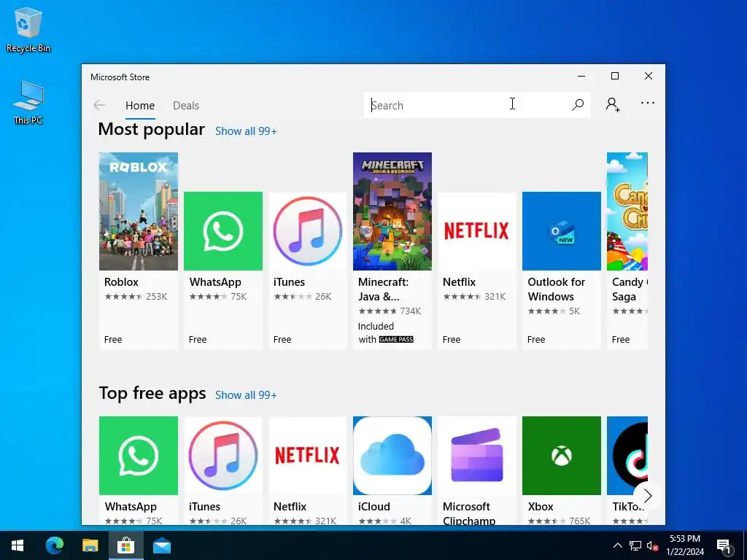Click the iCloud name label
This screenshot has height=560, width=747.
pyautogui.click(x=374, y=507)
